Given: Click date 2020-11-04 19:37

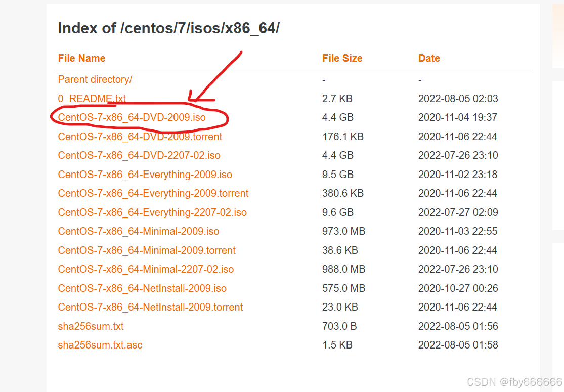Looking at the screenshot, I should click(458, 117).
